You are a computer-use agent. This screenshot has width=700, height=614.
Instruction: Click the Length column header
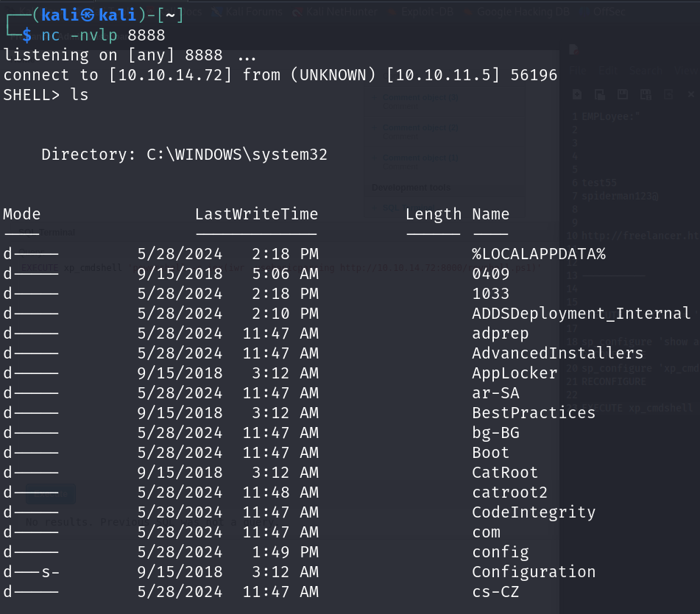[x=434, y=214]
